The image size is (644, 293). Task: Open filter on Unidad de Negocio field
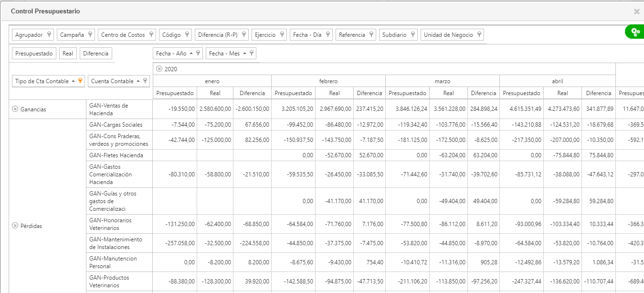coord(480,34)
